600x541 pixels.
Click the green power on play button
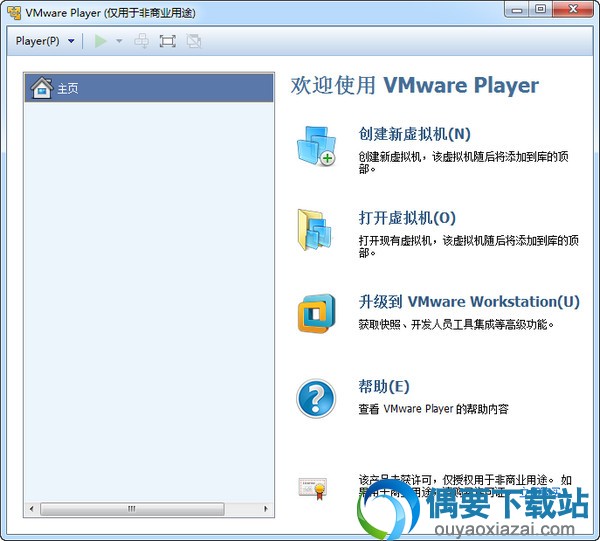[x=101, y=41]
